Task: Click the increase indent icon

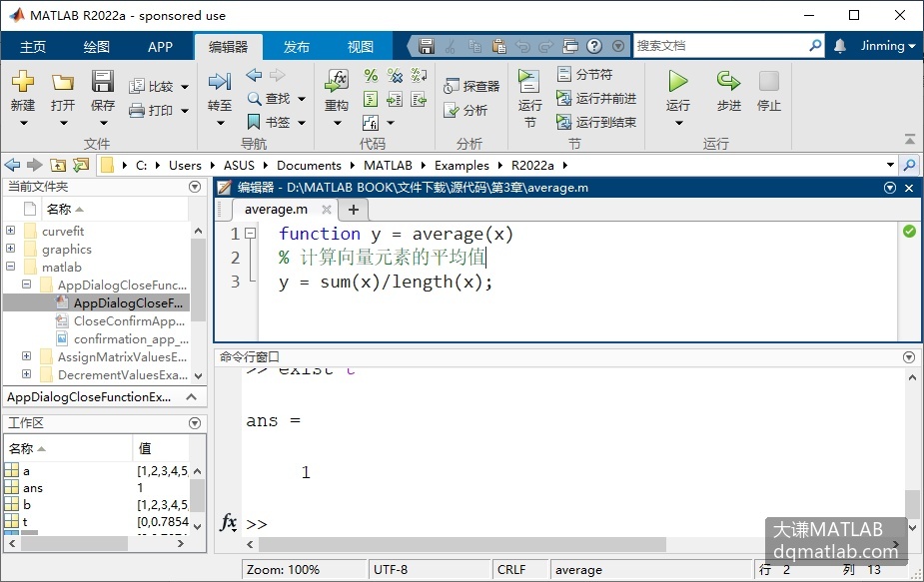Action: [395, 99]
